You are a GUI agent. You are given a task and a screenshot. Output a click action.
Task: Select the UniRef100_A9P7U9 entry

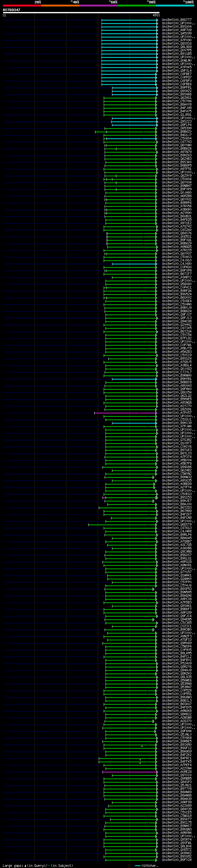coord(176,30)
